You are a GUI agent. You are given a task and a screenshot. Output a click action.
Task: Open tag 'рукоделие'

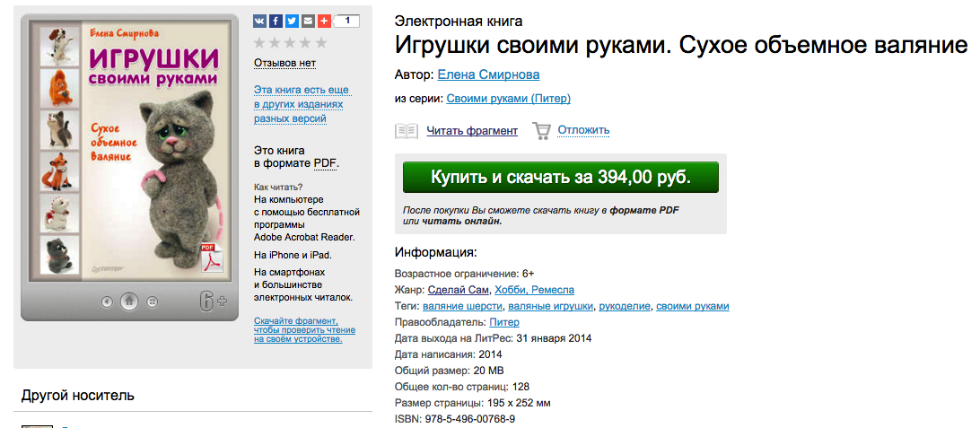[625, 306]
